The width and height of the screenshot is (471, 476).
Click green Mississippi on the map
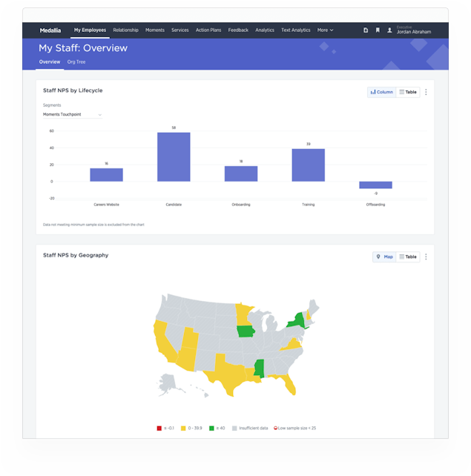click(x=259, y=368)
